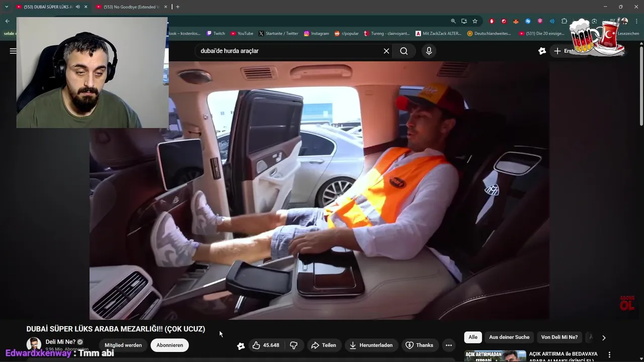Viewport: 644px width, 362px height.
Task: Click the Teilen share button
Action: tap(324, 345)
